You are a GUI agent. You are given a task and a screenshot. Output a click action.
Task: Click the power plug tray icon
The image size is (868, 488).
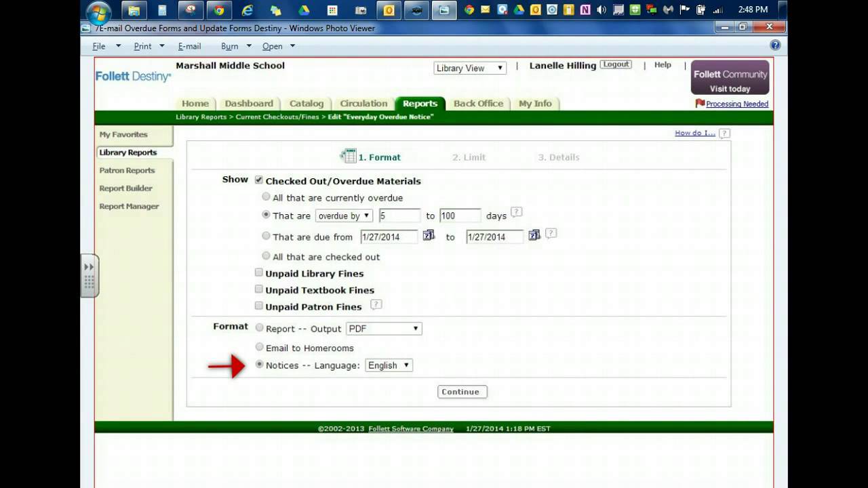701,9
